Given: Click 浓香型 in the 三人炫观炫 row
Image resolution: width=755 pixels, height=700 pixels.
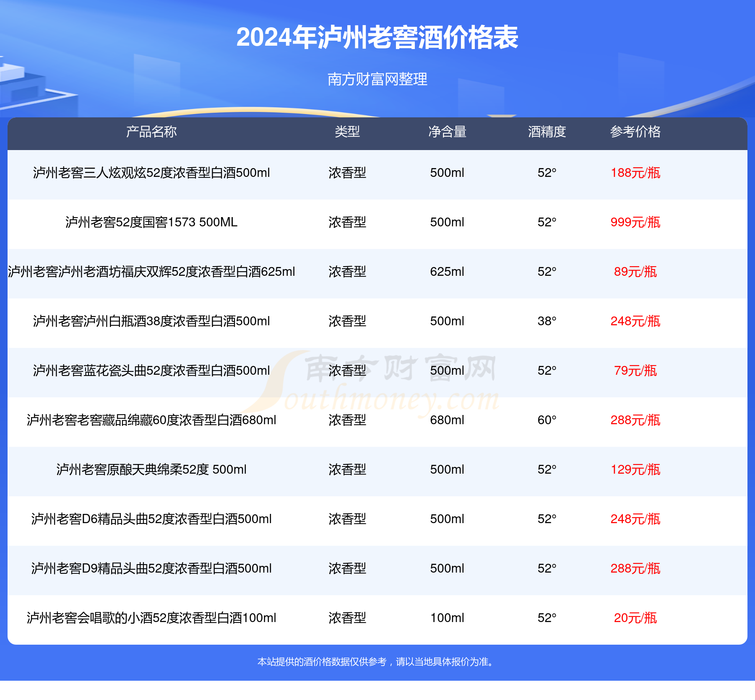Looking at the screenshot, I should tap(347, 173).
